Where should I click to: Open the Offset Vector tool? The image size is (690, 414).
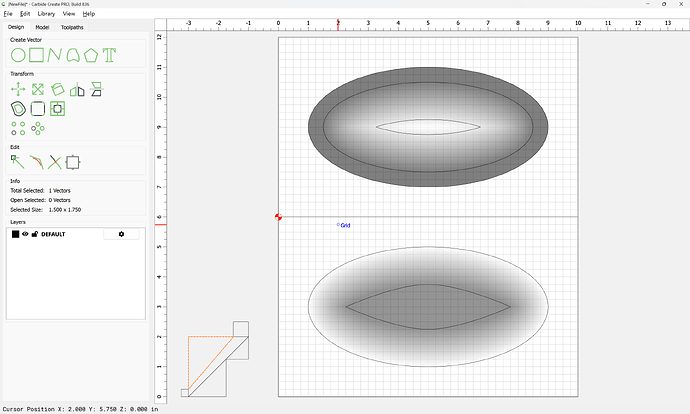[18, 108]
